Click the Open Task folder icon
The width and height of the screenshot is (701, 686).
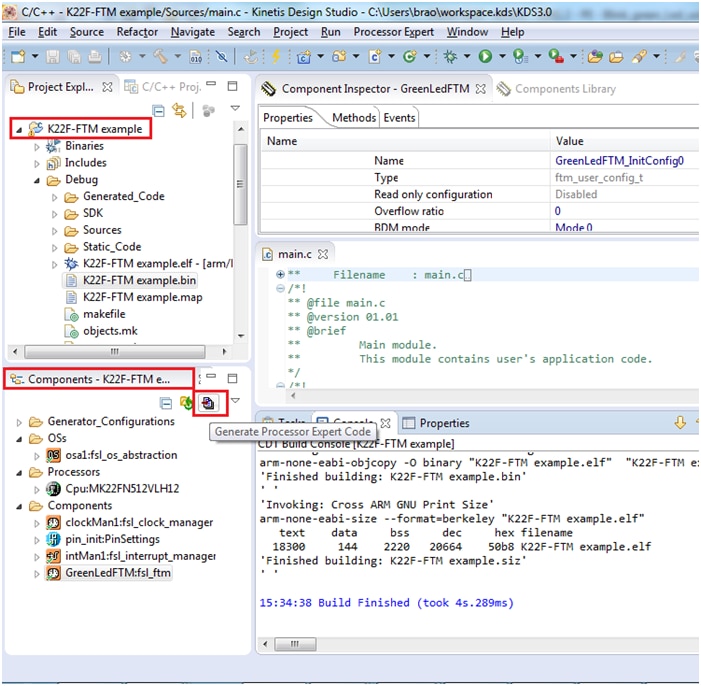[x=616, y=57]
